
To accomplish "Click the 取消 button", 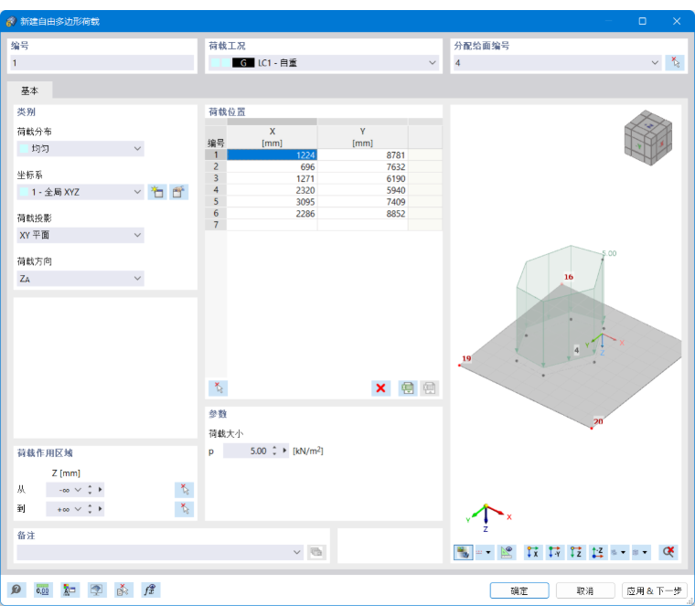I will [585, 590].
